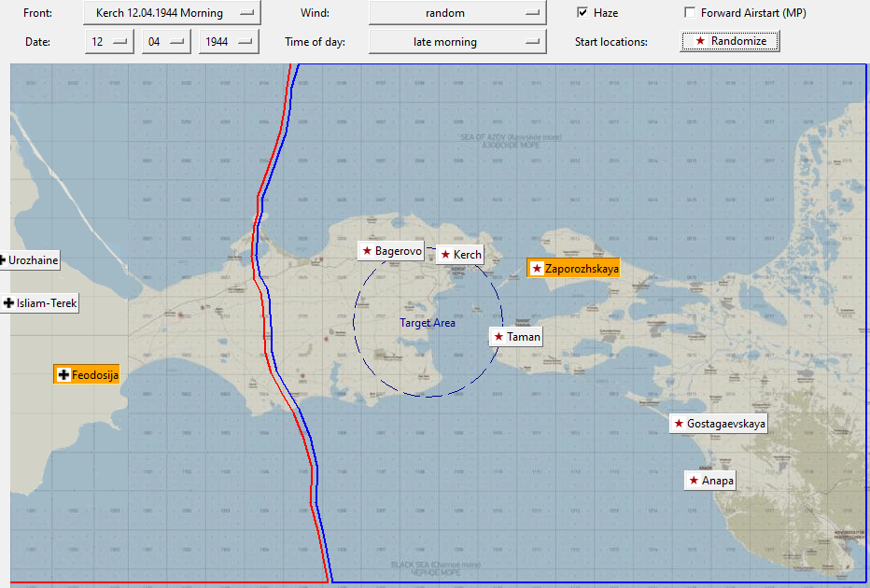Select the Bagerovo airfield marker

(391, 251)
